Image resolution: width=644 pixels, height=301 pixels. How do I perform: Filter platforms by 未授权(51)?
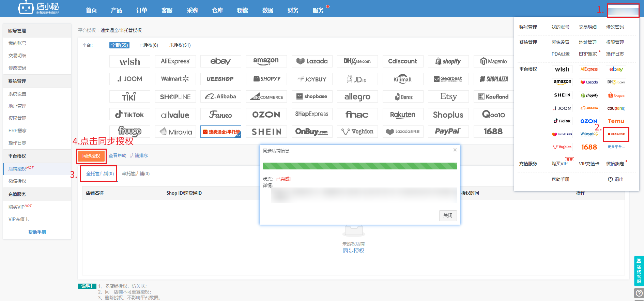180,45
